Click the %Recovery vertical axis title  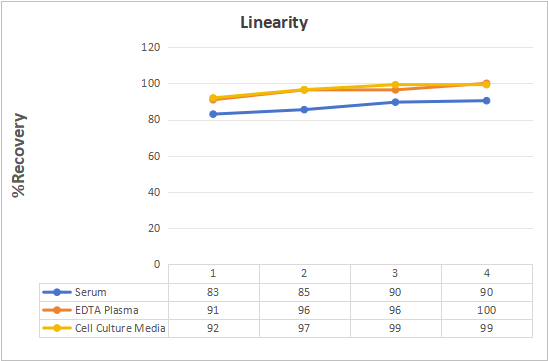pyautogui.click(x=19, y=156)
